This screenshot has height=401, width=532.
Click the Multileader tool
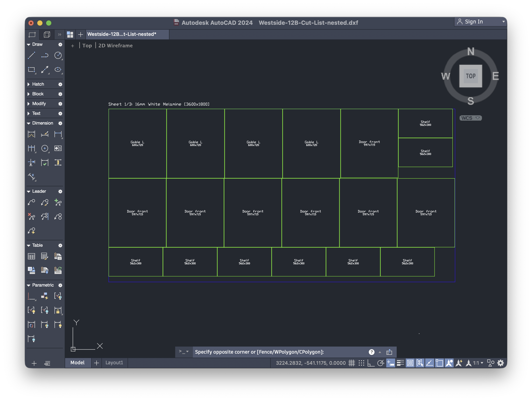coord(31,202)
